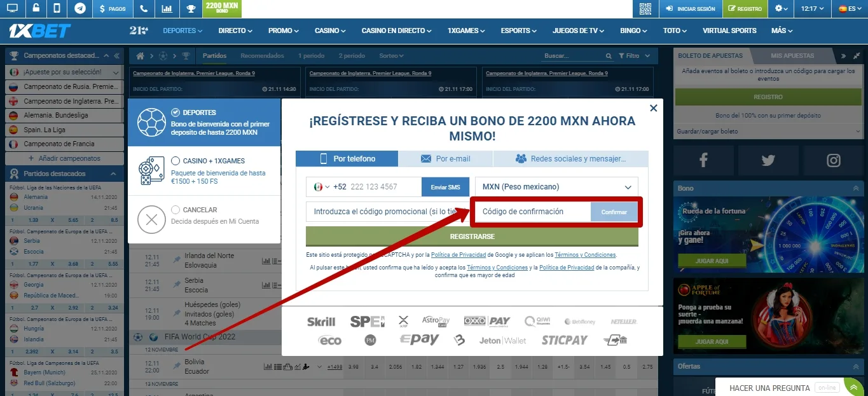This screenshot has width=868, height=396.
Task: Click the AstroPay Card logo
Action: tap(436, 321)
